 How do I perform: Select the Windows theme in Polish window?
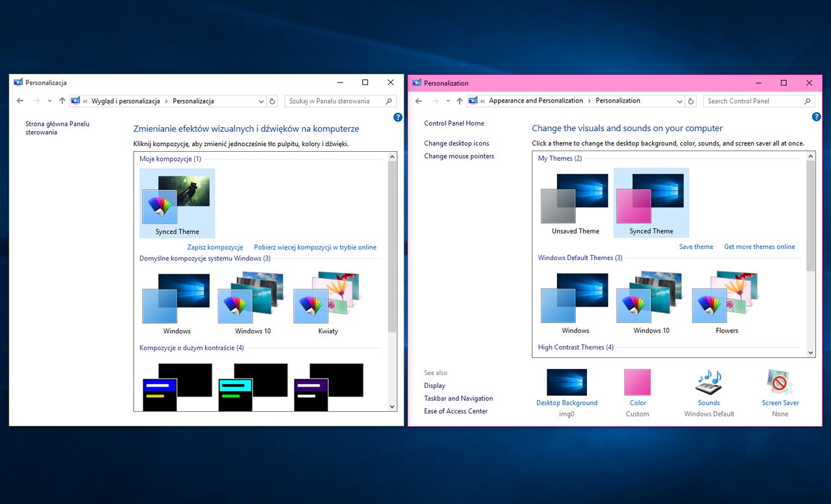177,303
